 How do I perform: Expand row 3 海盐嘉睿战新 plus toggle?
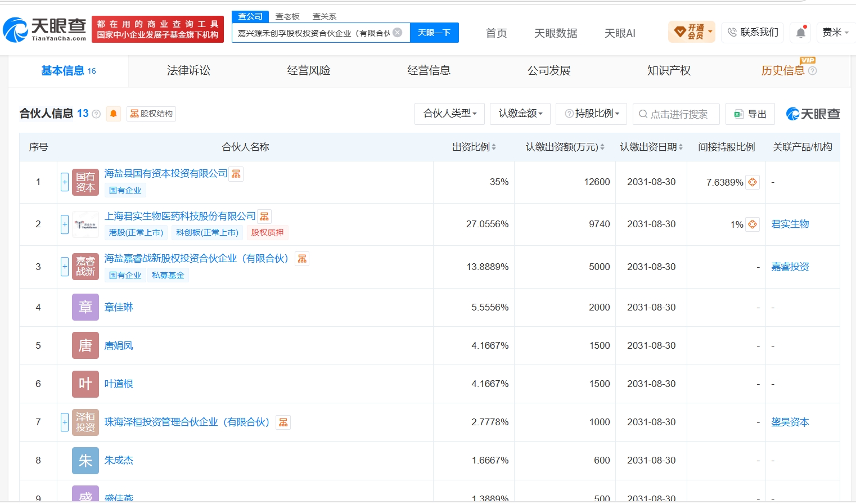click(x=65, y=267)
